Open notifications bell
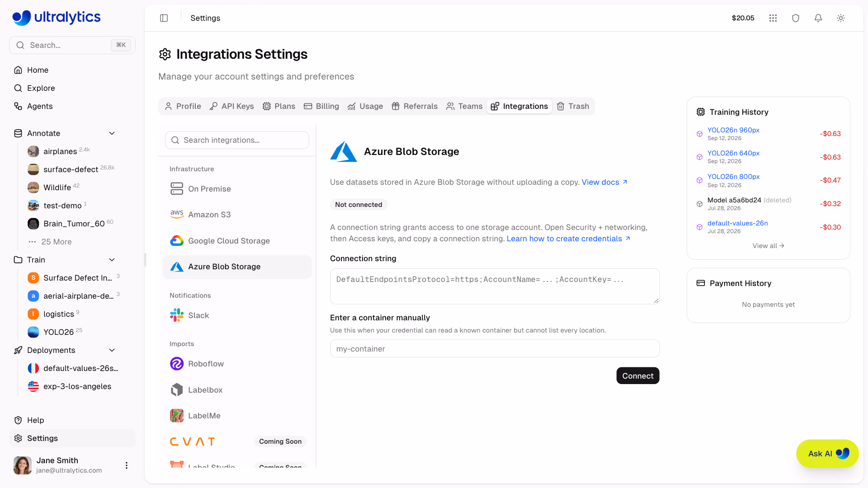This screenshot has width=868, height=488. pyautogui.click(x=818, y=18)
